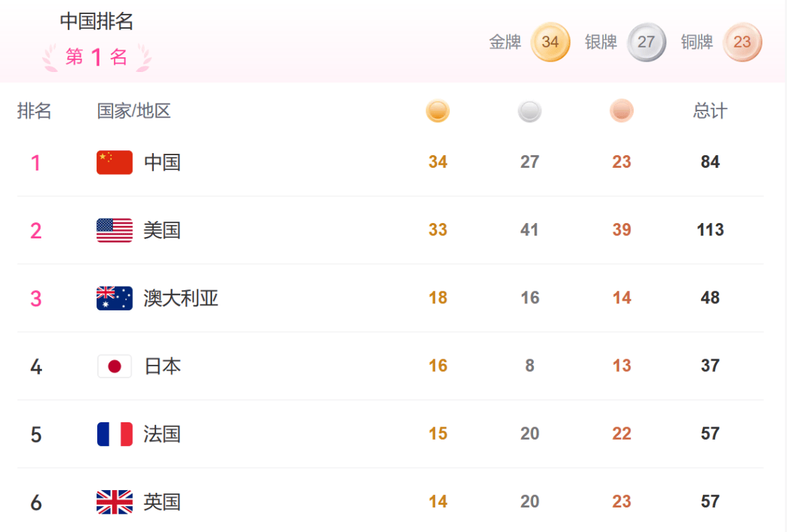Click the gold medal badge showing 34

coord(551,42)
